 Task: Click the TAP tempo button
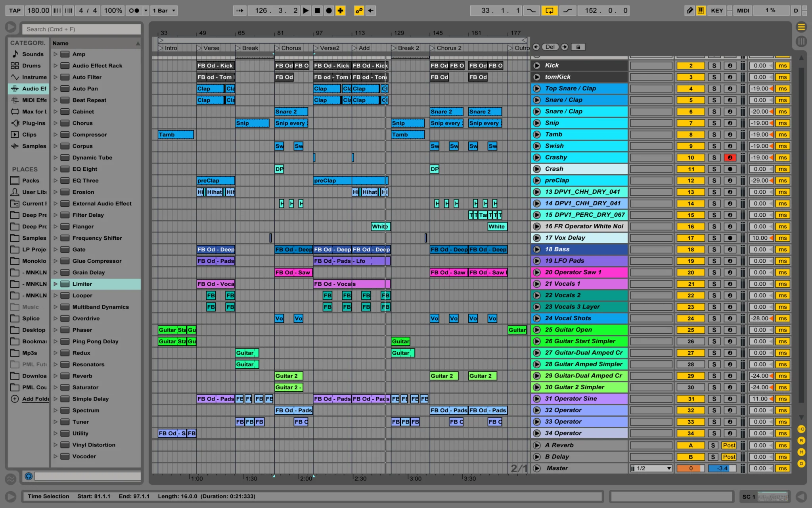(x=15, y=11)
